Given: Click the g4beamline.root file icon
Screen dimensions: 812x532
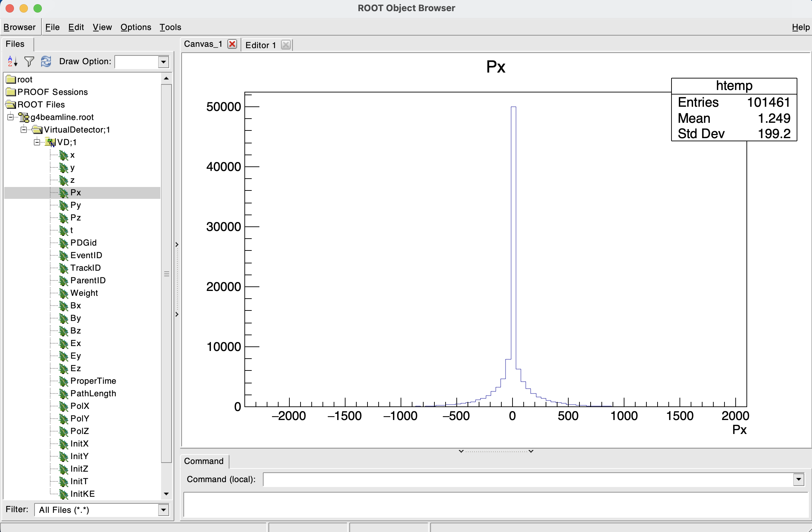Looking at the screenshot, I should [24, 117].
